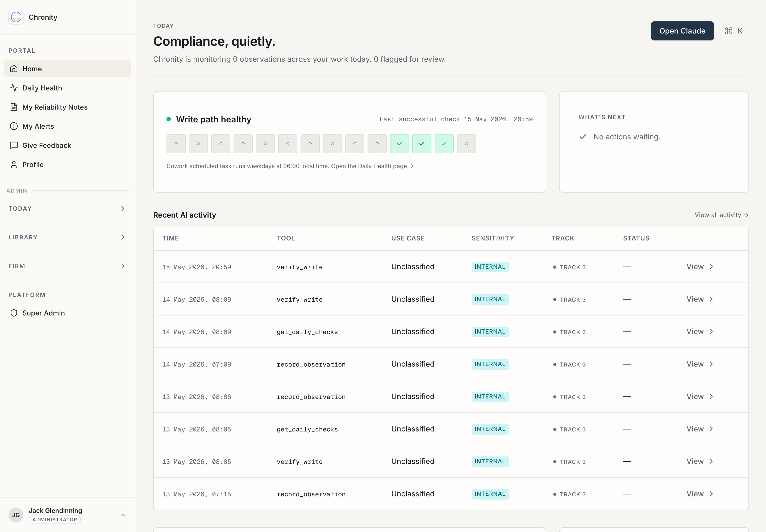Click the checkmark beside No actions waiting
Viewport: 766px width, 532px height.
coord(583,137)
